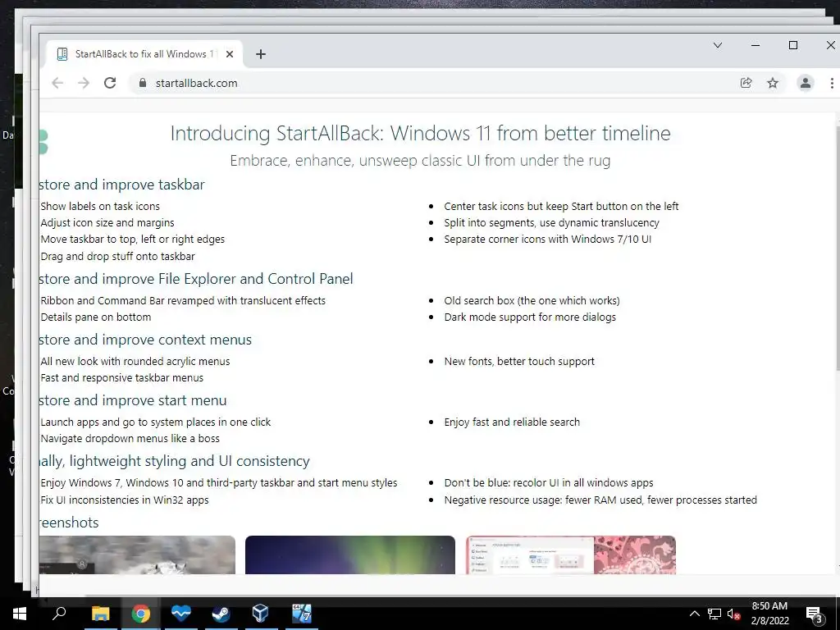Open the Chrome profile avatar
The width and height of the screenshot is (840, 630).
pos(806,83)
